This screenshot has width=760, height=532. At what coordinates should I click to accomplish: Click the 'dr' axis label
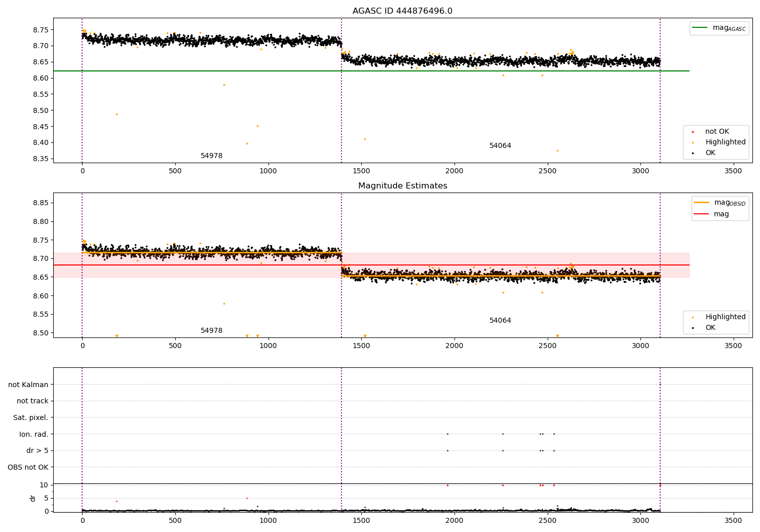[33, 498]
